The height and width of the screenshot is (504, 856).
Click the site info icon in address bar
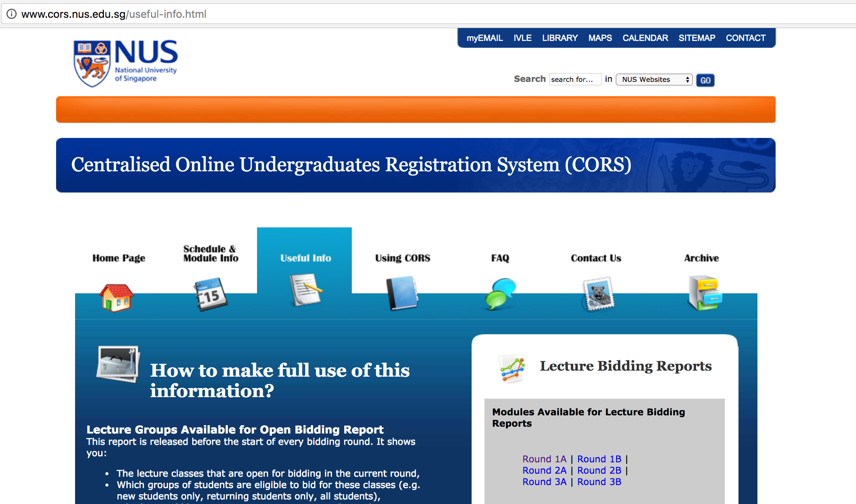coord(12,14)
